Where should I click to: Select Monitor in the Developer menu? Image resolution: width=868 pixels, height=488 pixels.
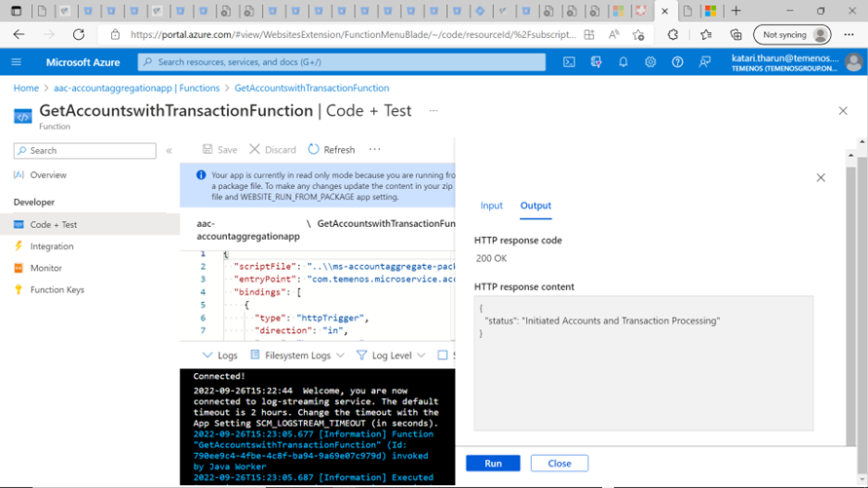46,268
